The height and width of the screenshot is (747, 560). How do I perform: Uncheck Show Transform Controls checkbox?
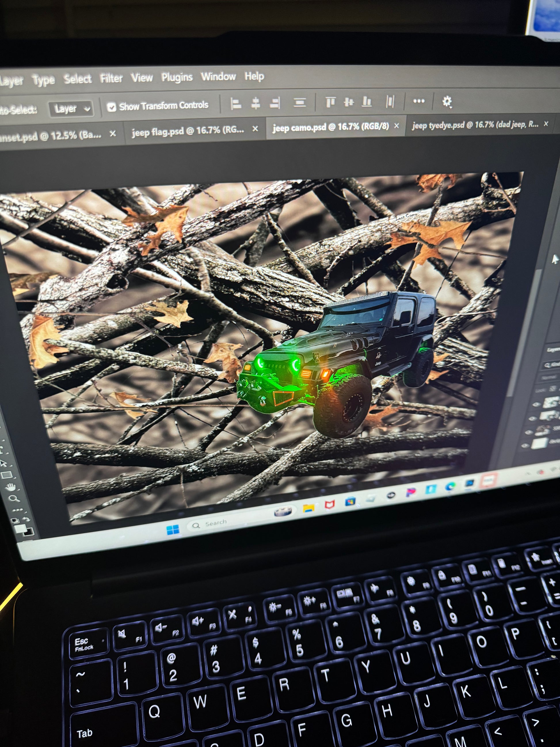pyautogui.click(x=111, y=107)
